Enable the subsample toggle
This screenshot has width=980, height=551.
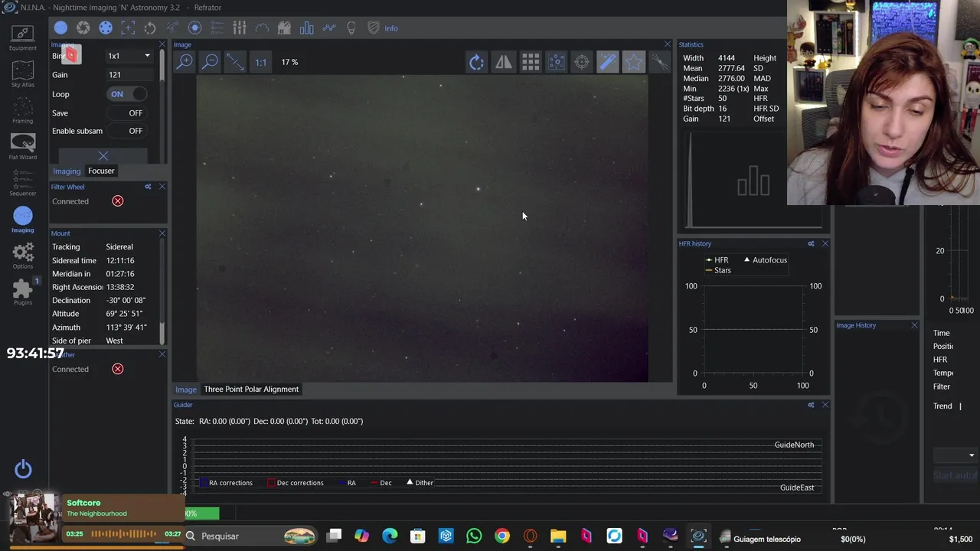point(126,131)
